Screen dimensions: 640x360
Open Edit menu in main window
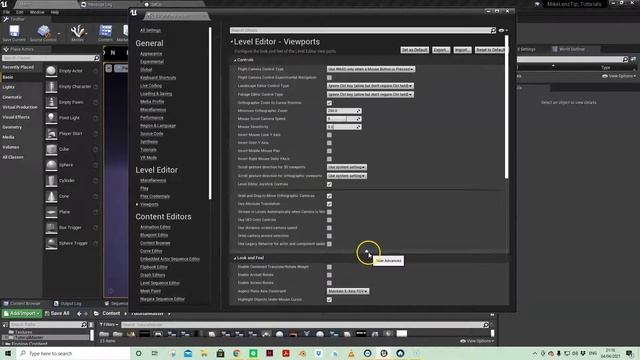20,12
